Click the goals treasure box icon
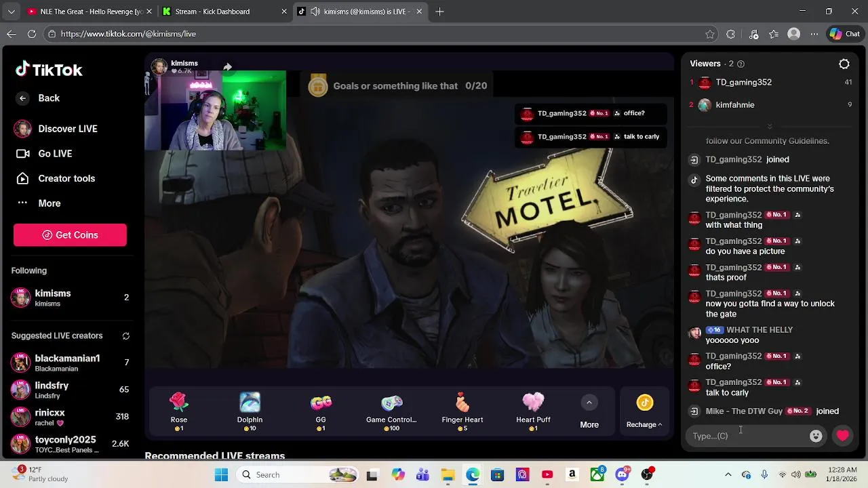This screenshot has width=868, height=488. click(318, 85)
